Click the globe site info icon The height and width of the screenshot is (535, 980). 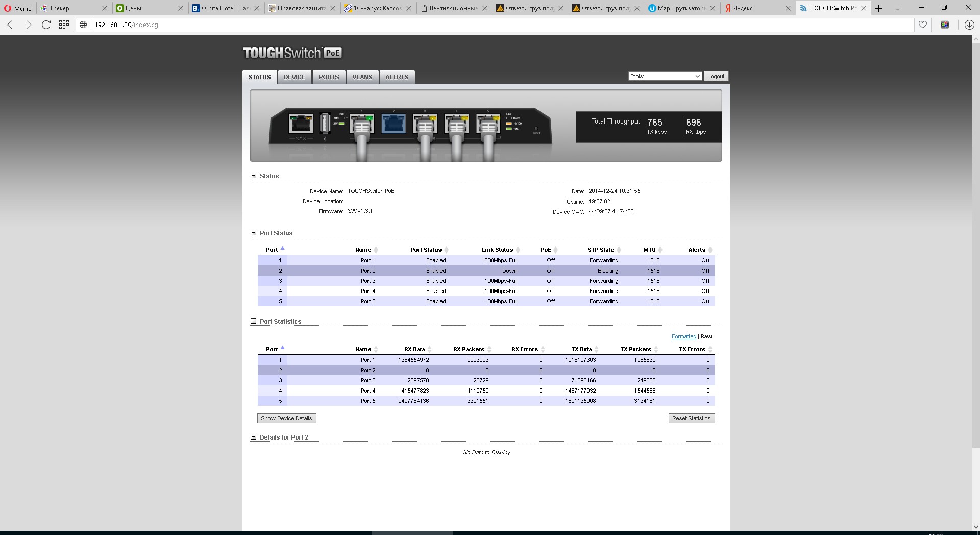[x=83, y=25]
